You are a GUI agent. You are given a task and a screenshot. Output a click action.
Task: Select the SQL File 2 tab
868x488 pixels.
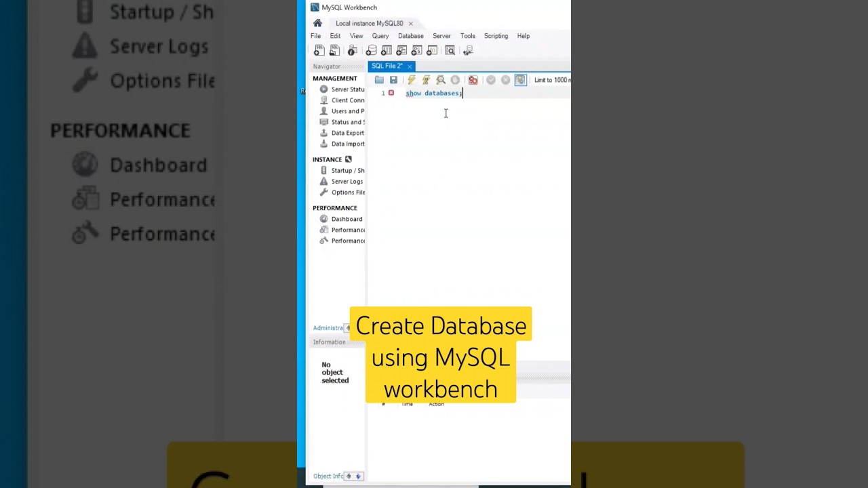(x=387, y=66)
